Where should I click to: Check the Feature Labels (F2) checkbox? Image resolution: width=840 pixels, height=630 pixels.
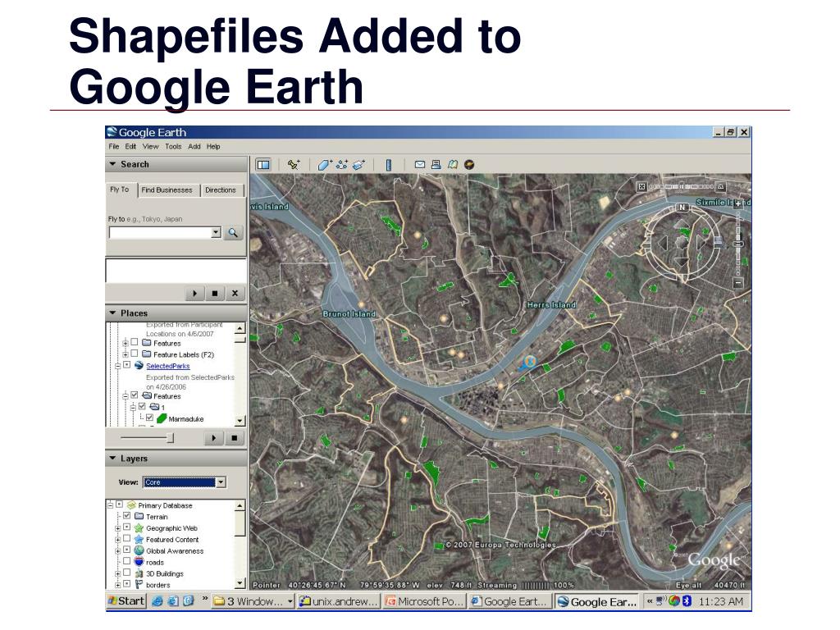[x=135, y=354]
